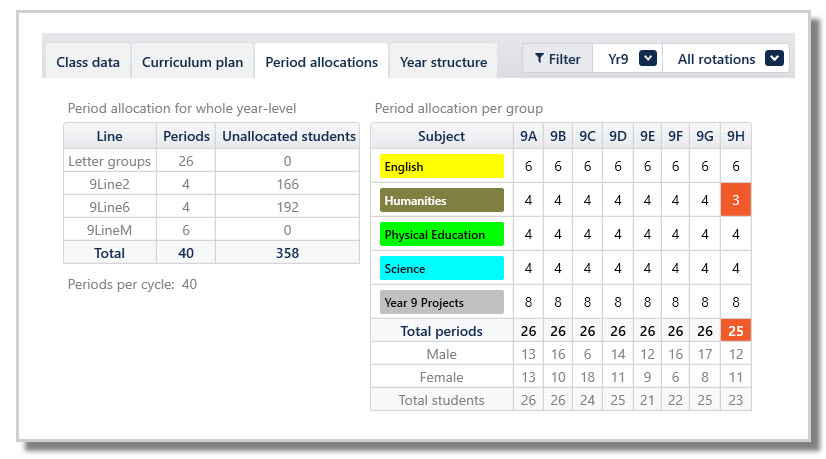The height and width of the screenshot is (459, 826).
Task: Go to the Year structure tab
Action: point(443,62)
